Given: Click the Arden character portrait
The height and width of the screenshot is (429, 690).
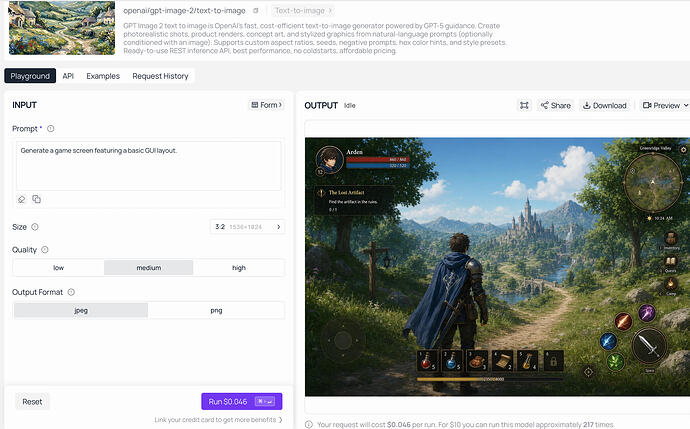Looking at the screenshot, I should coord(330,159).
